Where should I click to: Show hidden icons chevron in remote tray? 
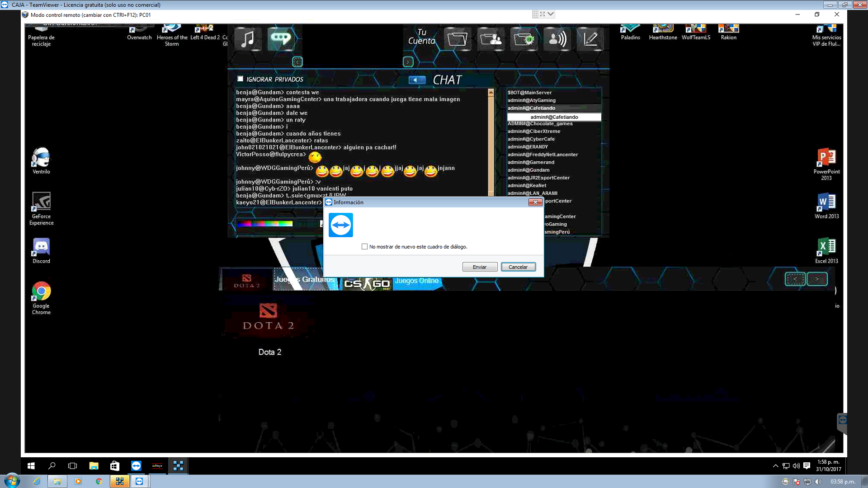tap(775, 466)
